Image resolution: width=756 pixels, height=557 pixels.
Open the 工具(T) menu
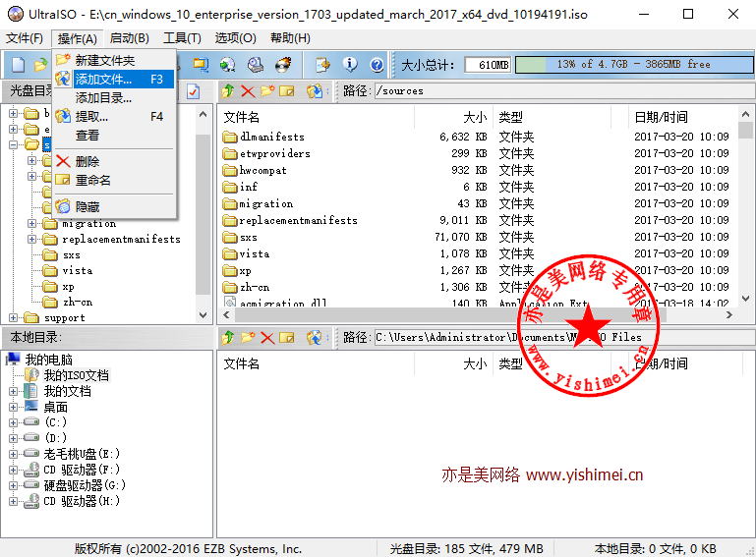(x=182, y=38)
